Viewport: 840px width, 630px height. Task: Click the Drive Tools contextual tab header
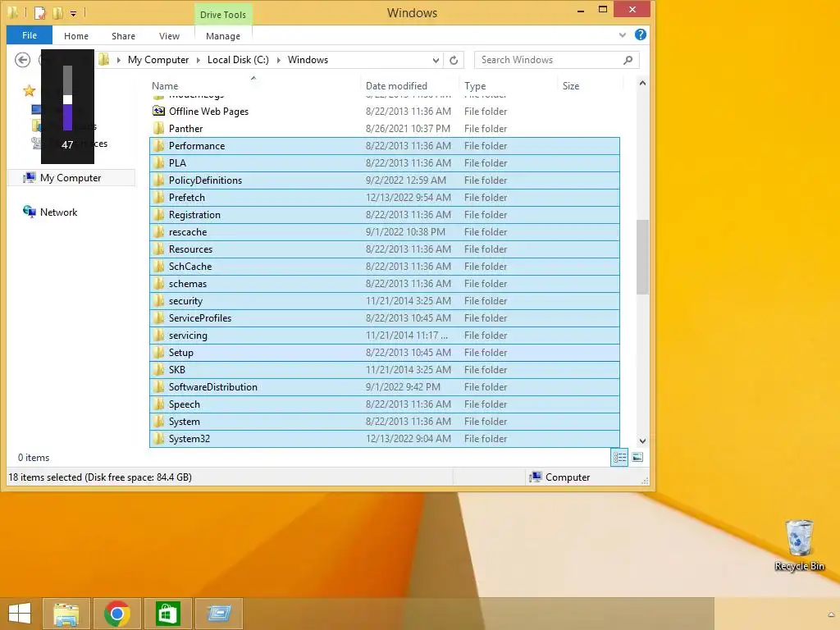tap(223, 15)
